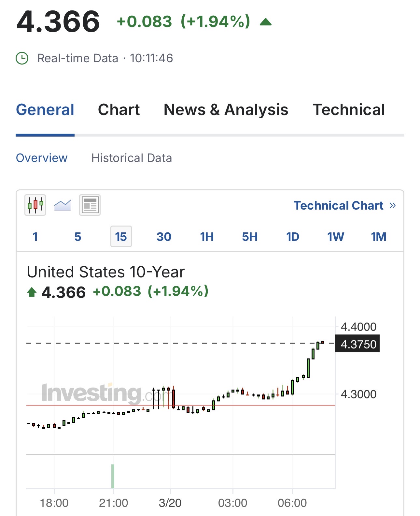Select the Overview sub-tab
Viewport: 420px width, 516px height.
click(x=42, y=158)
